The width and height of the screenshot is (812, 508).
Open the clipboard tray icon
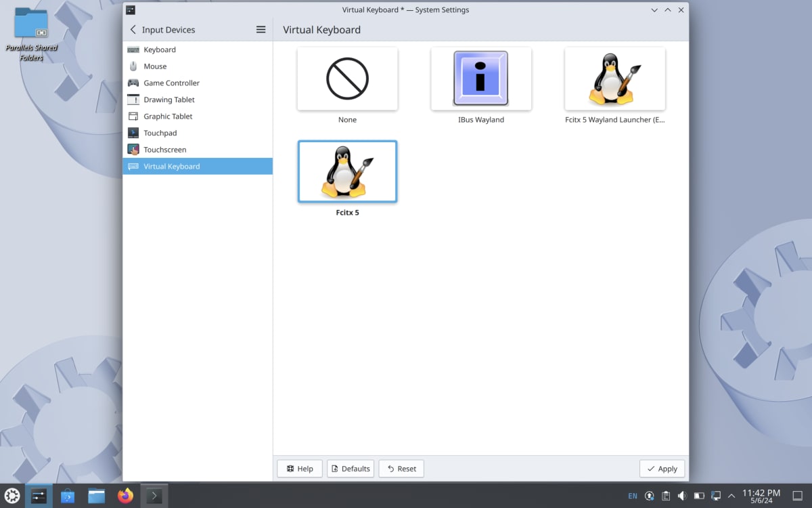pos(666,496)
